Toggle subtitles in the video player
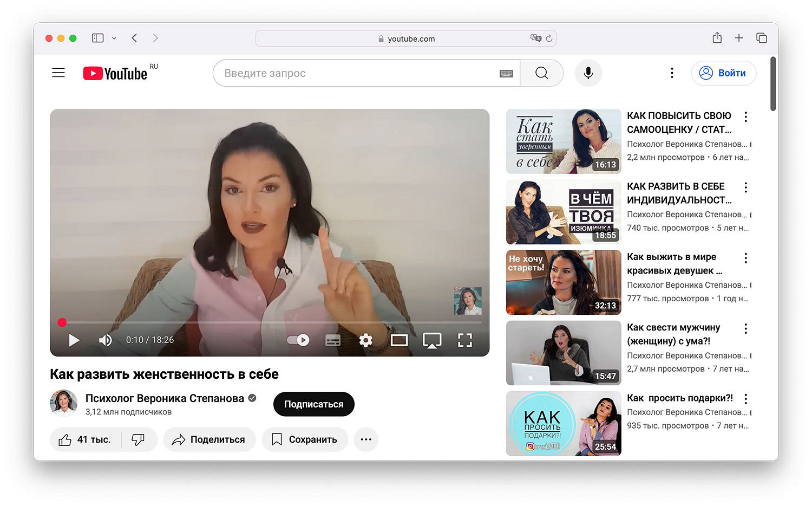 coord(332,340)
